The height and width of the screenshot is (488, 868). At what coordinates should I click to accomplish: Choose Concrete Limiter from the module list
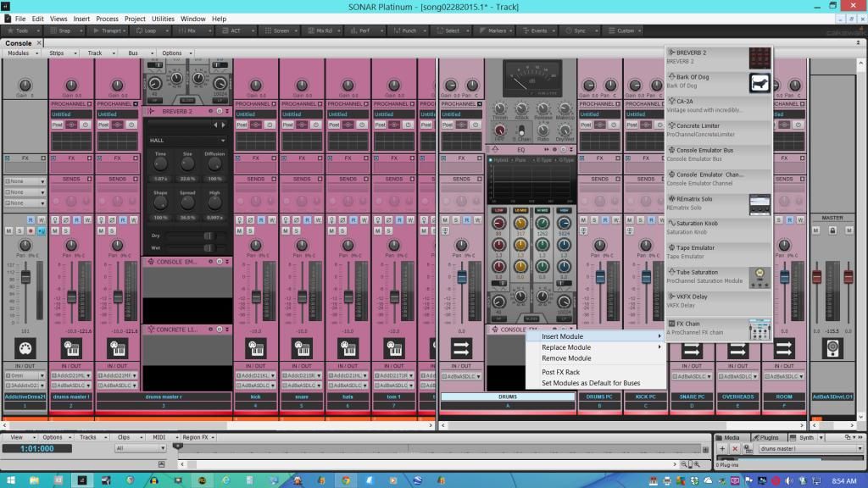tap(699, 125)
